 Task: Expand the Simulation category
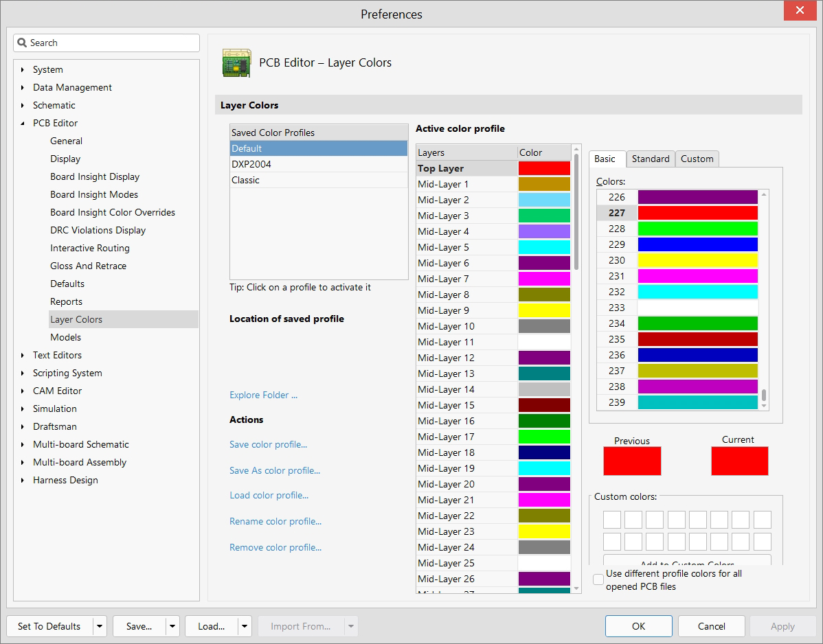[22, 409]
